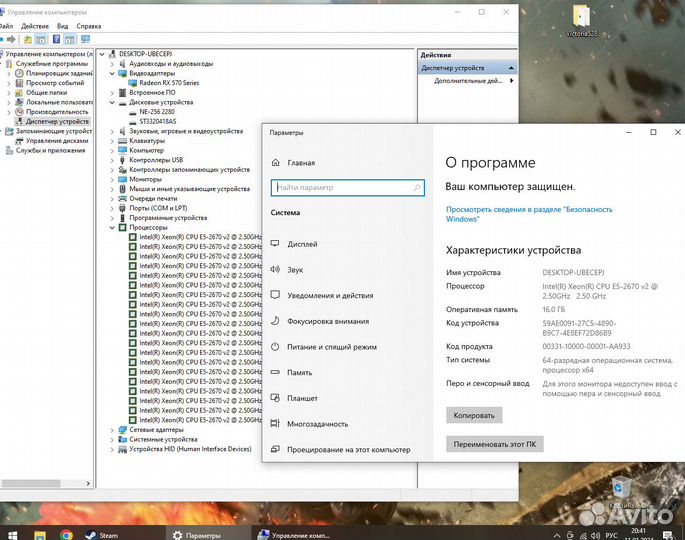This screenshot has height=540, width=685.
Task: Expand Дополнительные действия arrow in Actions pane
Action: [512, 81]
